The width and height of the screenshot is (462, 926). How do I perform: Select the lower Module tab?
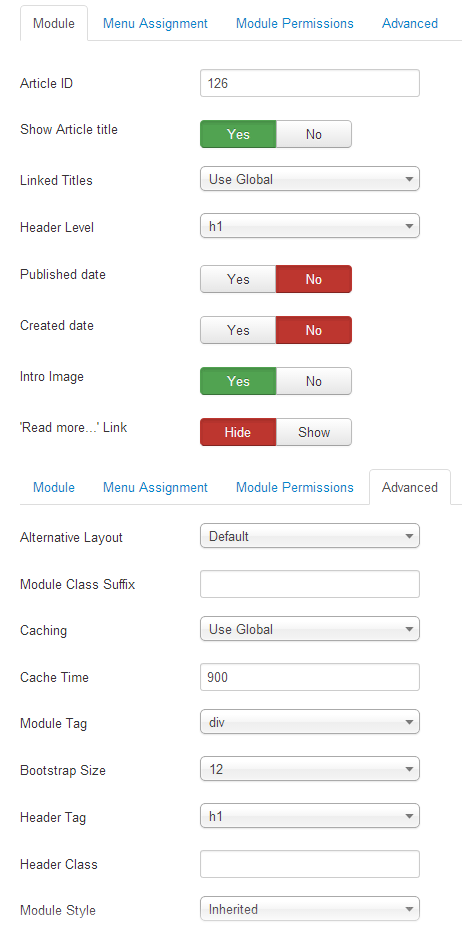54,487
